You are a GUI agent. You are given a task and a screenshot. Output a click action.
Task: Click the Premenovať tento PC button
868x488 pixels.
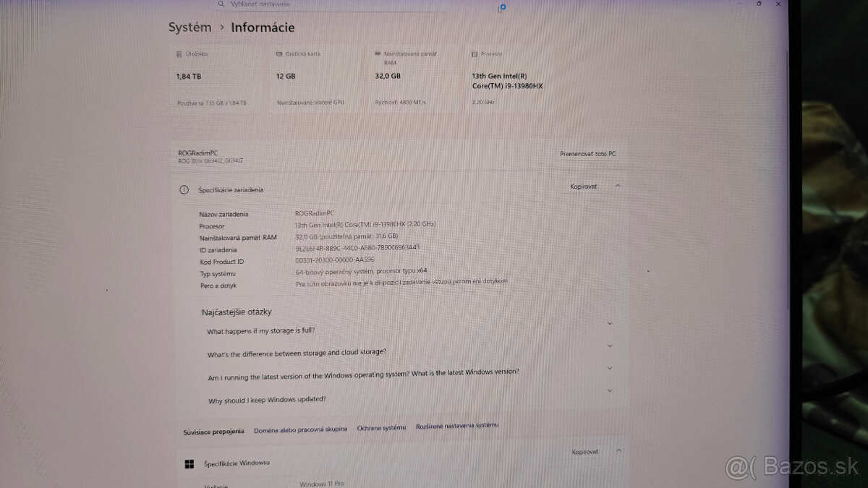(587, 153)
